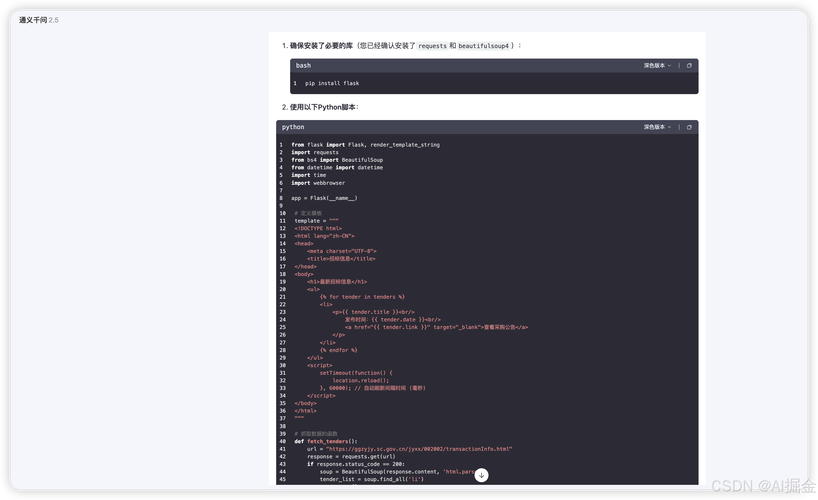Click 'if response.status_code == 200:' line

356,464
